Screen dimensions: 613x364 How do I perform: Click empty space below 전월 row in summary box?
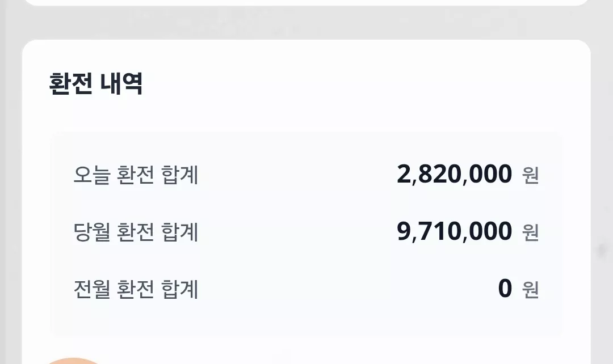coord(306,320)
